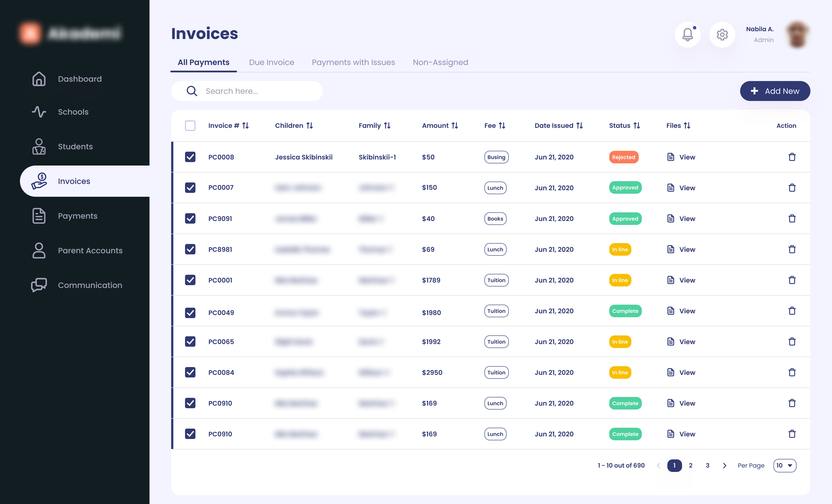Switch to the Due Invoice tab
Screen dimensions: 832x504
[271, 62]
